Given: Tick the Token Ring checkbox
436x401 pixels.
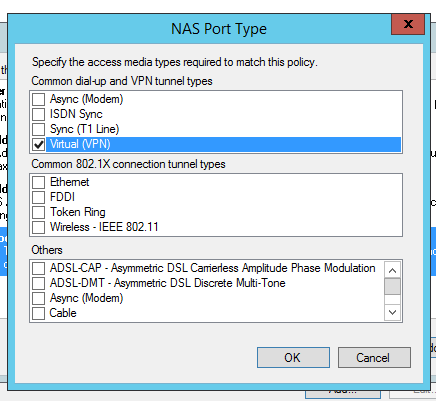Looking at the screenshot, I should pos(39,212).
